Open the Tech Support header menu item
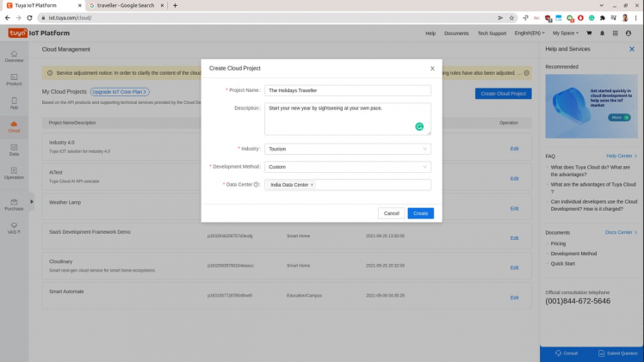 click(492, 34)
